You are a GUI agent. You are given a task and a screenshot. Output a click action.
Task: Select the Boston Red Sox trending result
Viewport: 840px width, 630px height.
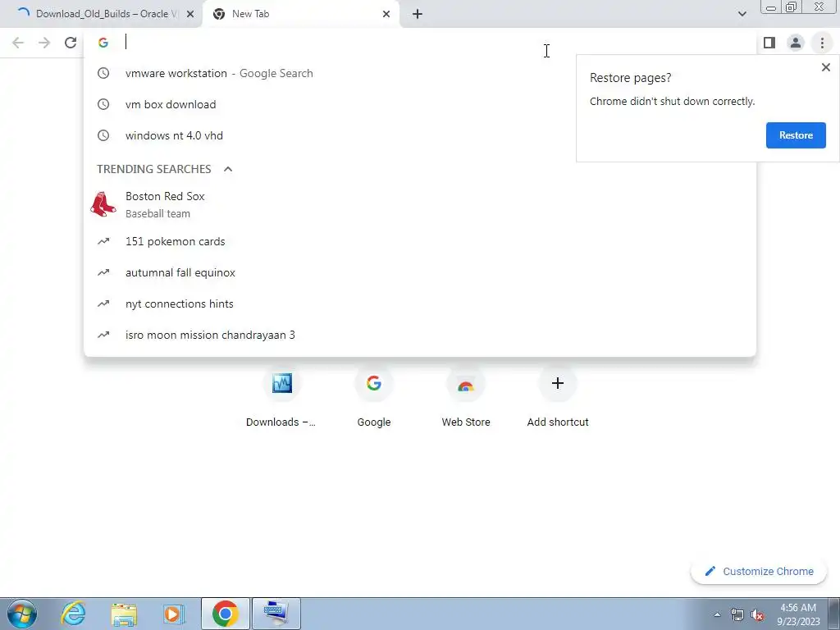tap(420, 204)
